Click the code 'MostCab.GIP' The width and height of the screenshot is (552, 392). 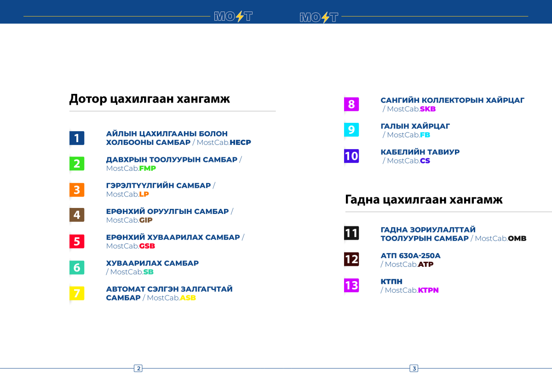(129, 220)
